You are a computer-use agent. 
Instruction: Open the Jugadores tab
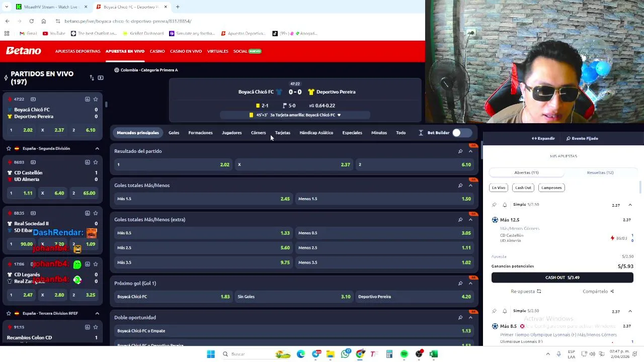pos(232,133)
